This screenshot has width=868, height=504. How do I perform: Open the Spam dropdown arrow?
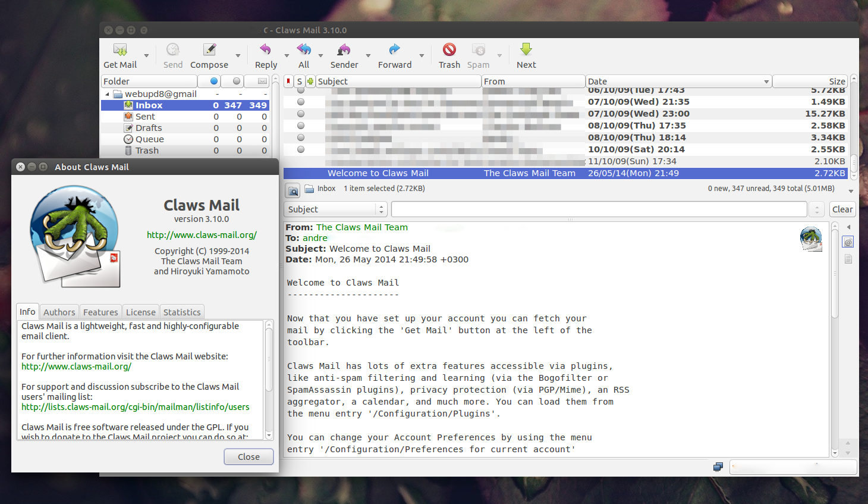pos(499,56)
